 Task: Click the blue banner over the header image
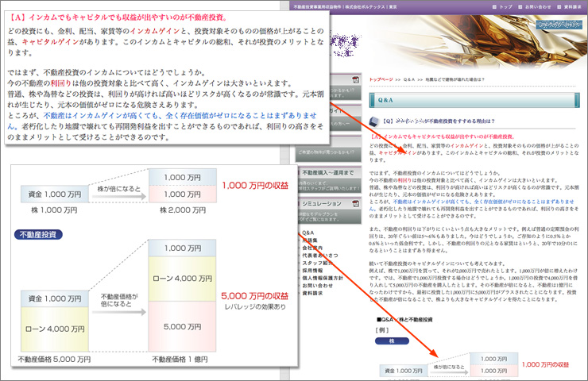click(x=559, y=25)
